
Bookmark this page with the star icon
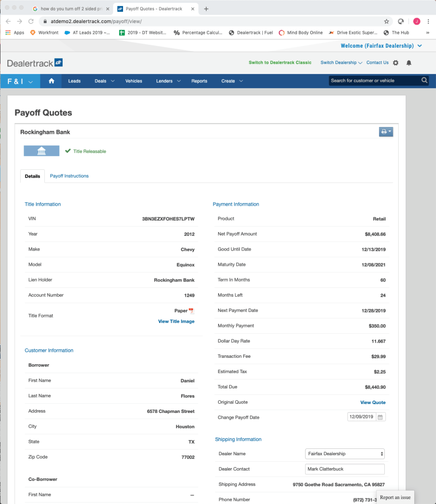tap(386, 22)
